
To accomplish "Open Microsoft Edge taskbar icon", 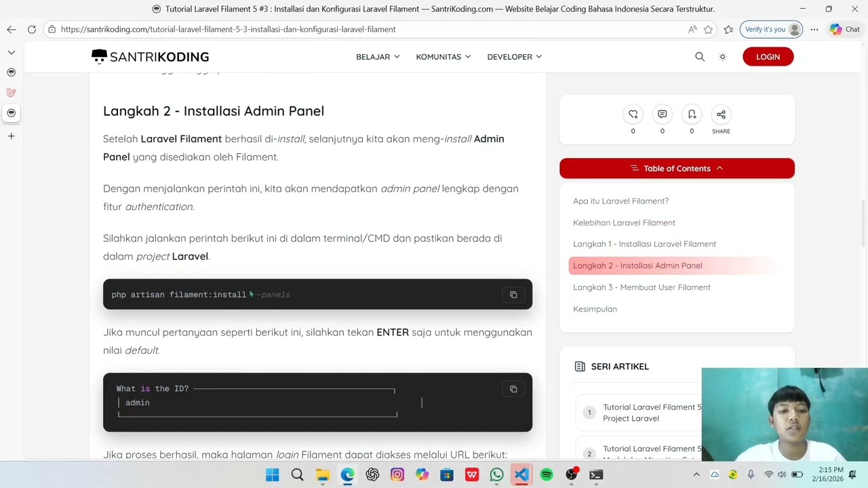I will [x=347, y=475].
